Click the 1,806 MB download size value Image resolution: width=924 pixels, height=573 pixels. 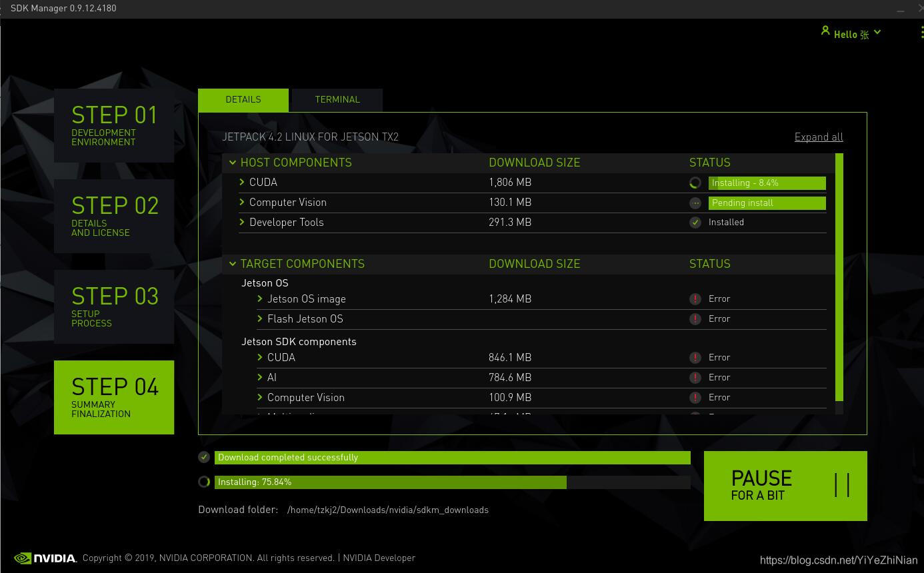point(510,183)
